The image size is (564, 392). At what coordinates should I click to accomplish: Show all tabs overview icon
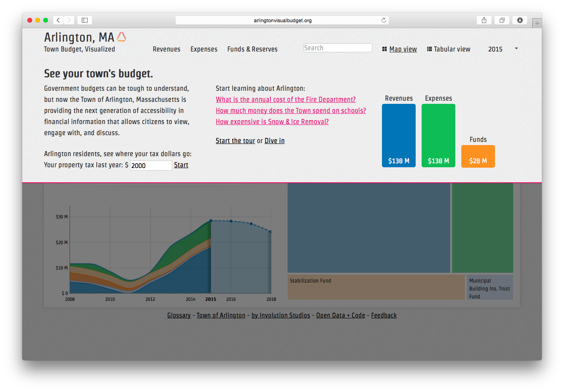coord(502,20)
